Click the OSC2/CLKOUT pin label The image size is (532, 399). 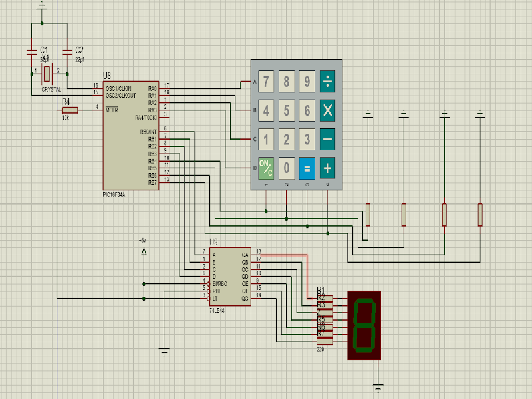[x=121, y=96]
